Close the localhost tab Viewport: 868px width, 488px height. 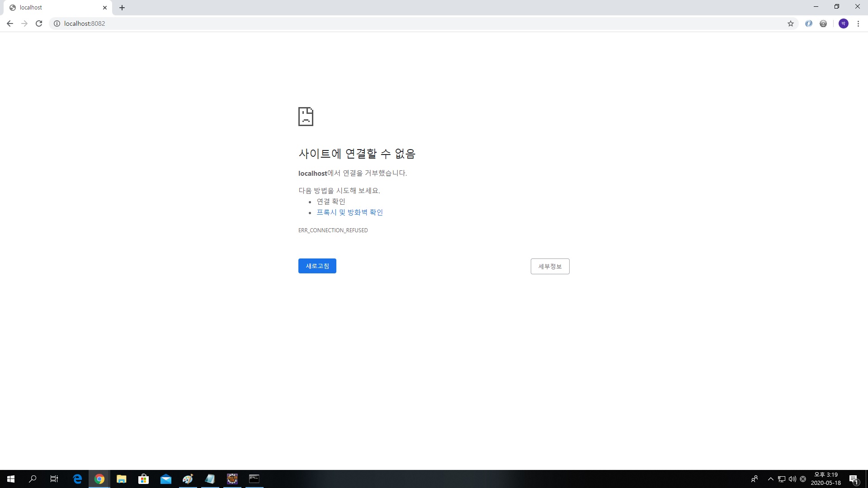pyautogui.click(x=105, y=8)
